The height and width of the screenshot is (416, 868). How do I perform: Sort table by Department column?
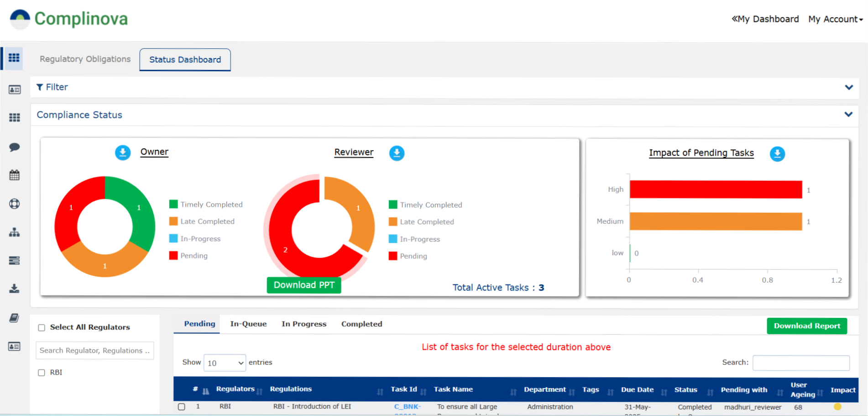click(572, 392)
